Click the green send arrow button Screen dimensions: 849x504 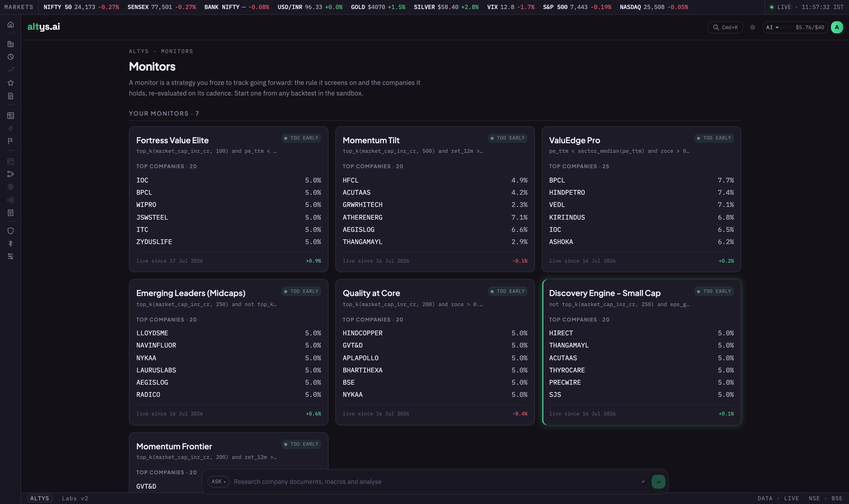658,481
